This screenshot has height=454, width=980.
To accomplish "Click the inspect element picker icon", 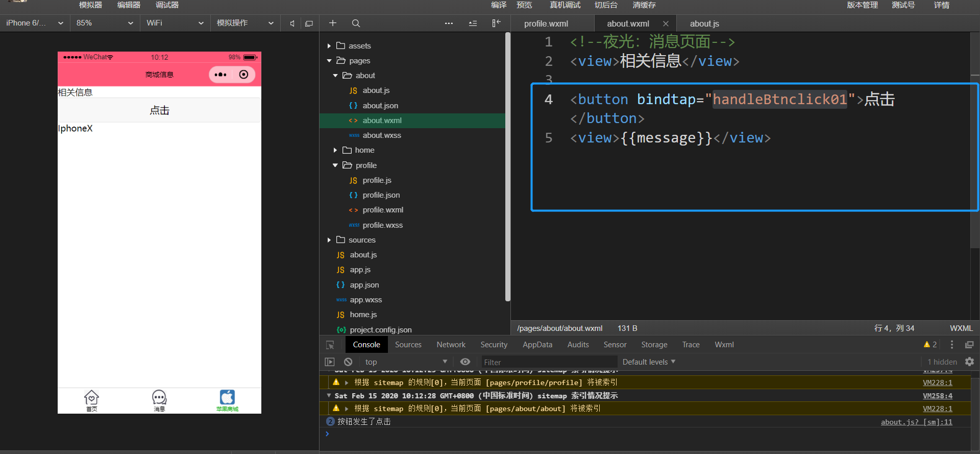I will [330, 345].
